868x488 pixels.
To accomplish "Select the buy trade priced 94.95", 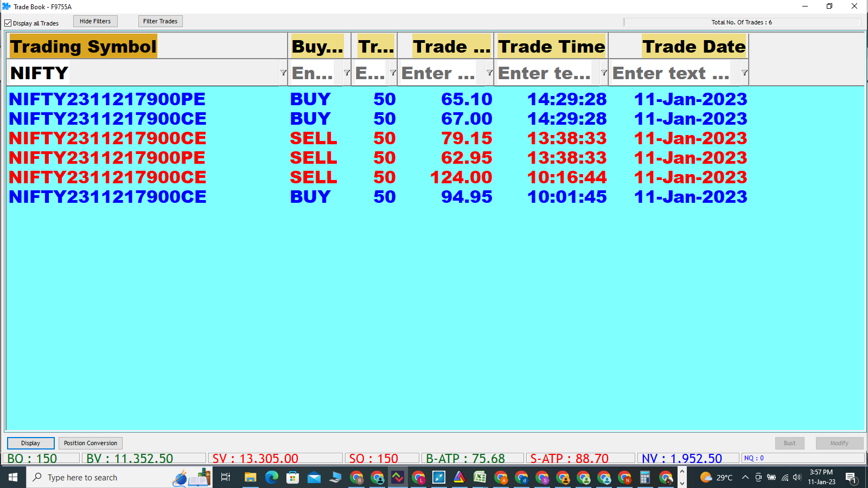I will 378,197.
